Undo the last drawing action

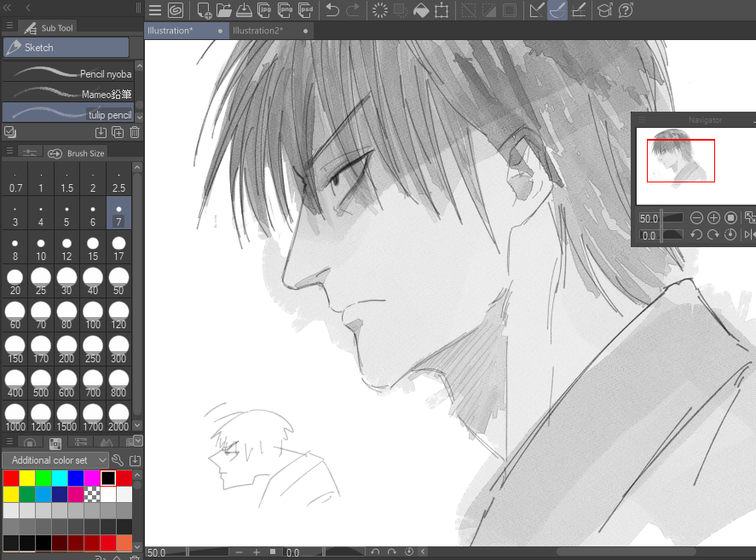pyautogui.click(x=332, y=10)
